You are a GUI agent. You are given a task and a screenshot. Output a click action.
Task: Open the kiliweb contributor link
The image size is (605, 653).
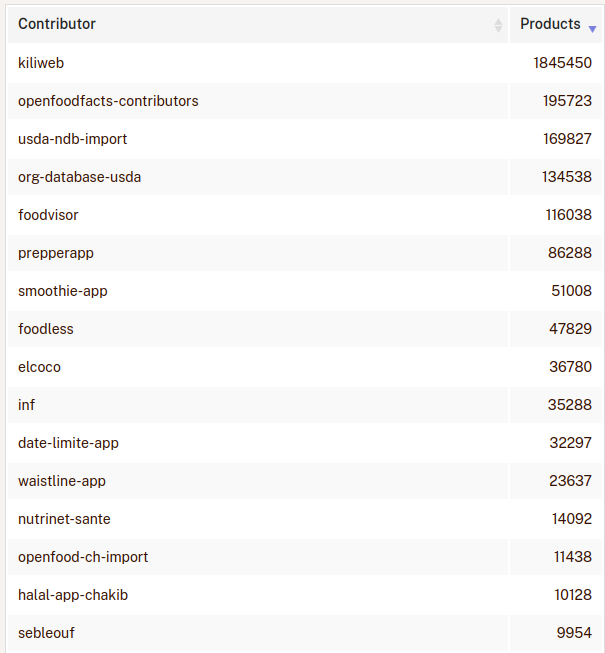[41, 63]
